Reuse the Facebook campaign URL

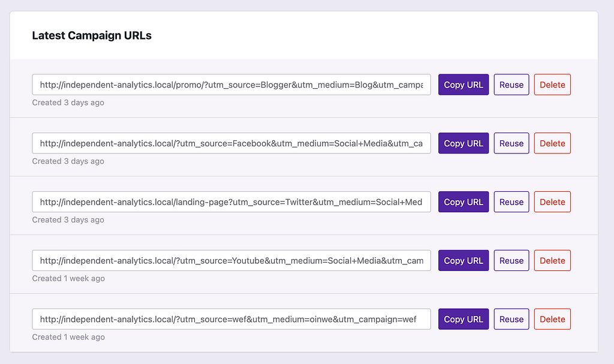pos(511,143)
